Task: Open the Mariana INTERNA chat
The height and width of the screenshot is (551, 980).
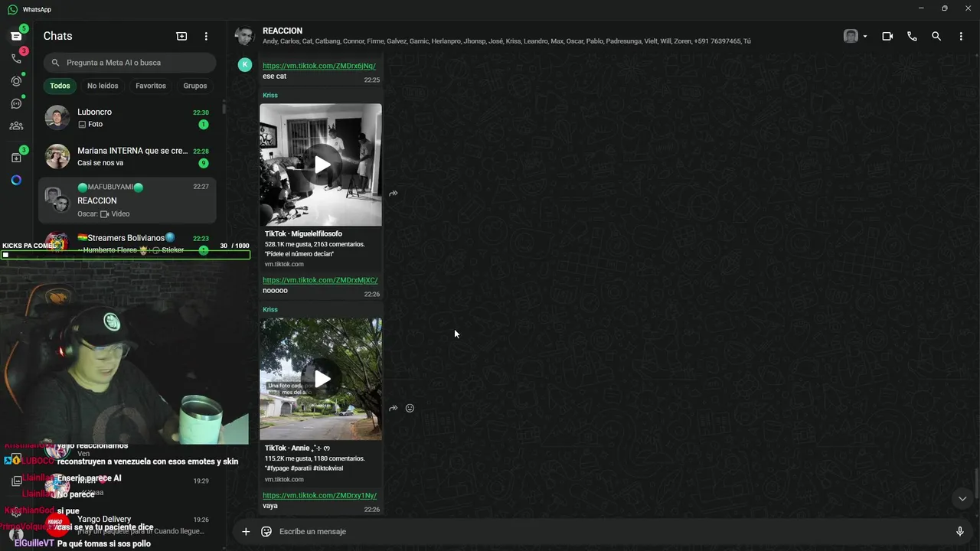Action: (127, 157)
